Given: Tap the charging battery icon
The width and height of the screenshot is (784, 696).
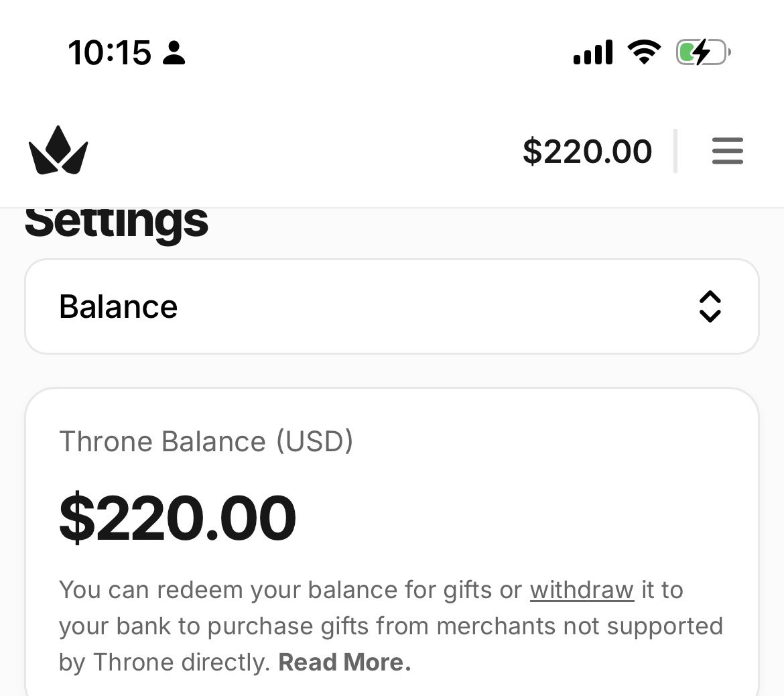Looking at the screenshot, I should point(704,52).
